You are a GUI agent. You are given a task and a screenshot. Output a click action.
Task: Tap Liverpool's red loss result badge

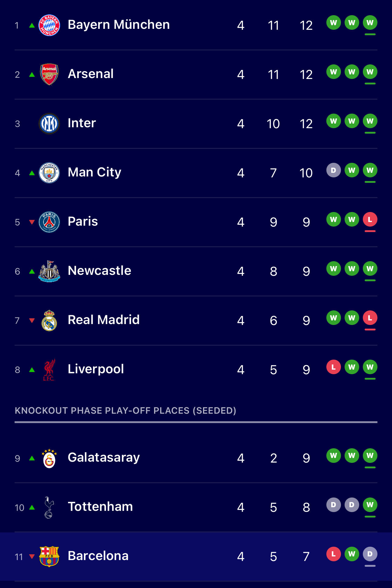click(333, 367)
